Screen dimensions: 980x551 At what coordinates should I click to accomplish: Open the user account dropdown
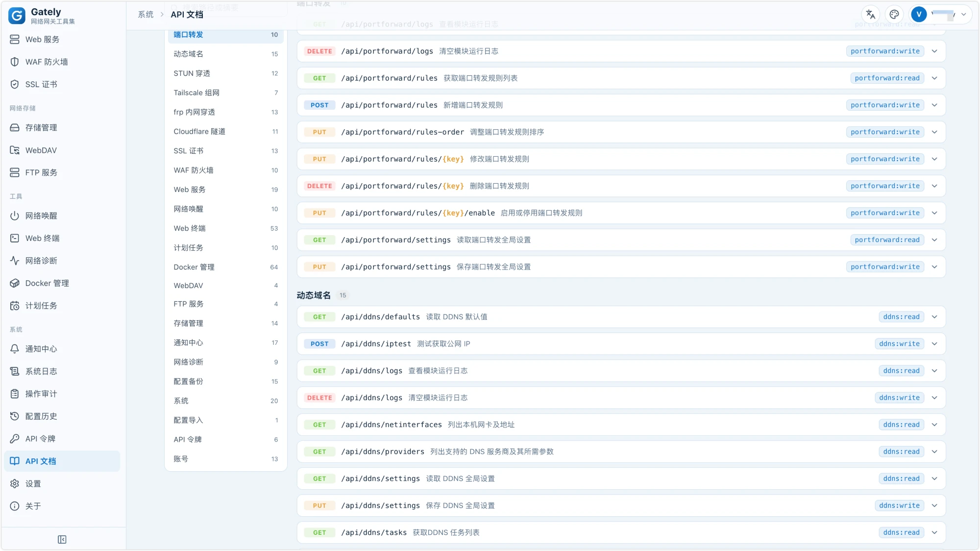940,15
